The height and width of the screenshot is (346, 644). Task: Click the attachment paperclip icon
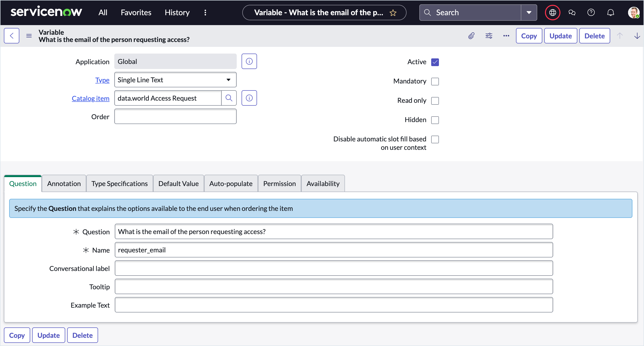(x=471, y=36)
